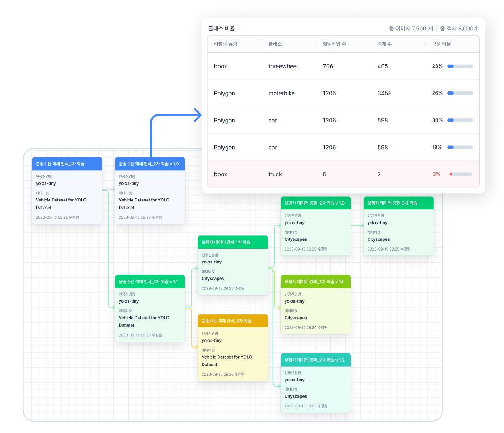This screenshot has height=433, width=504.
Task: Click Cityscapes in 보행자 1차 학습 card
Action: coord(213,279)
